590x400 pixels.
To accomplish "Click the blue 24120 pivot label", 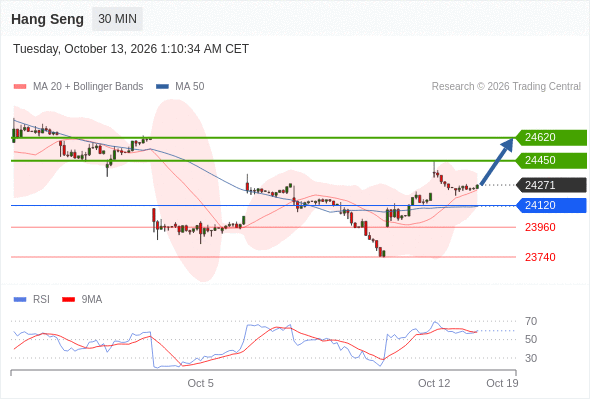I will click(551, 205).
